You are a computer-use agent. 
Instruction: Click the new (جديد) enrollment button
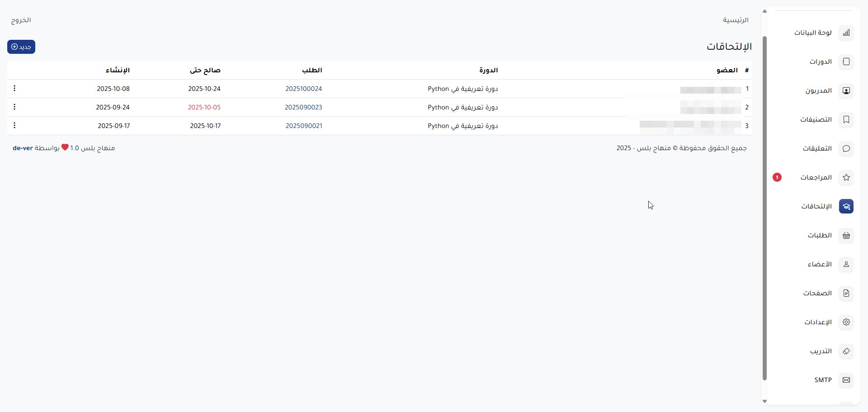tap(21, 47)
